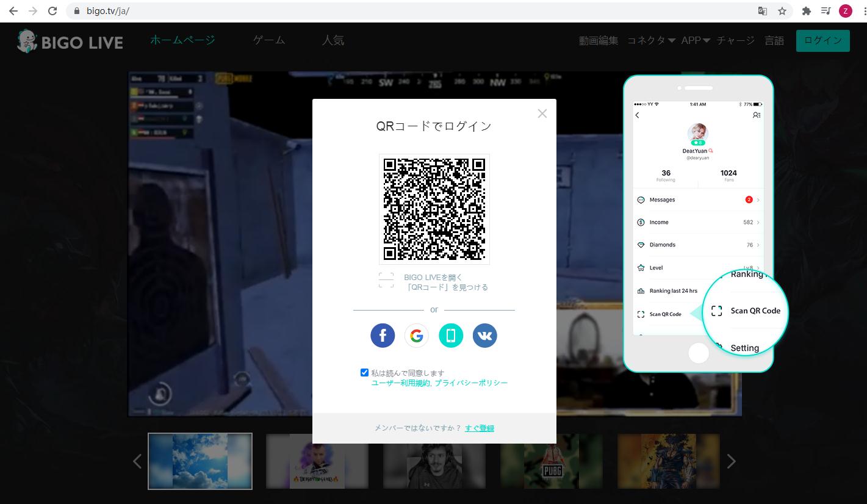View site info via the padlock icon
The height and width of the screenshot is (504, 867).
pos(77,11)
